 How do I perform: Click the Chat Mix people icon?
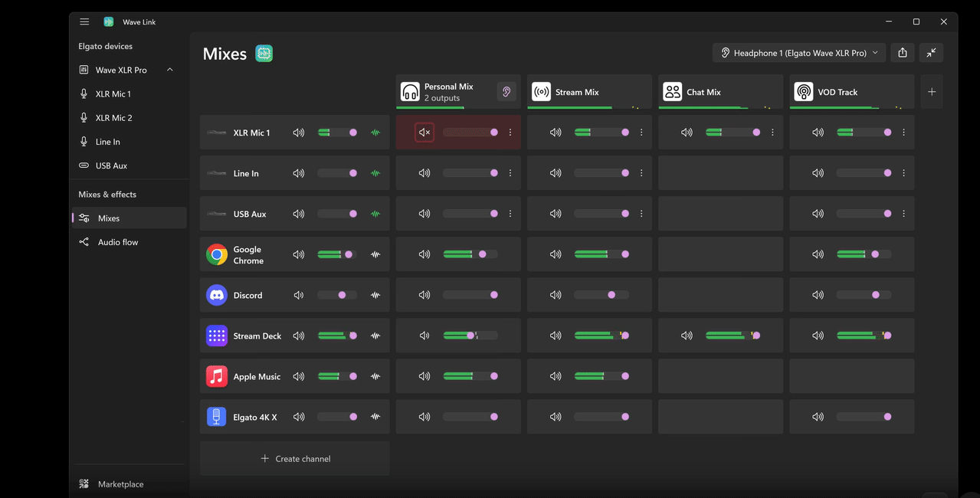[x=673, y=92]
